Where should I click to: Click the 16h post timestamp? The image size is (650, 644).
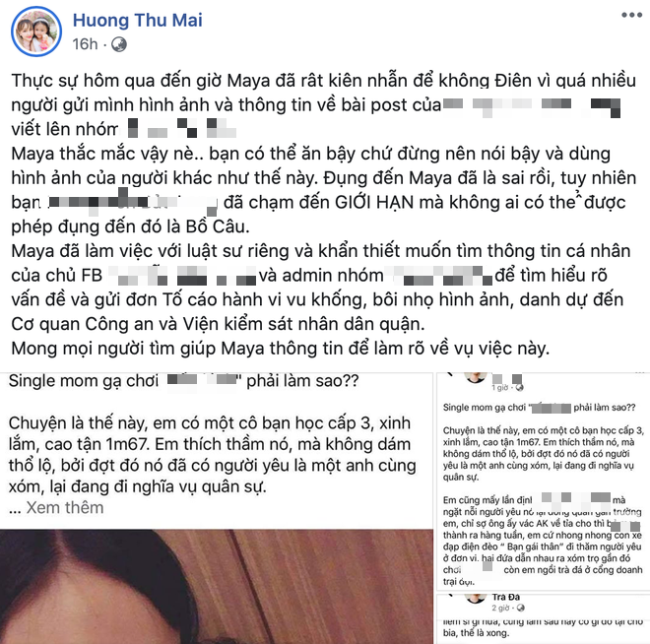(x=85, y=44)
